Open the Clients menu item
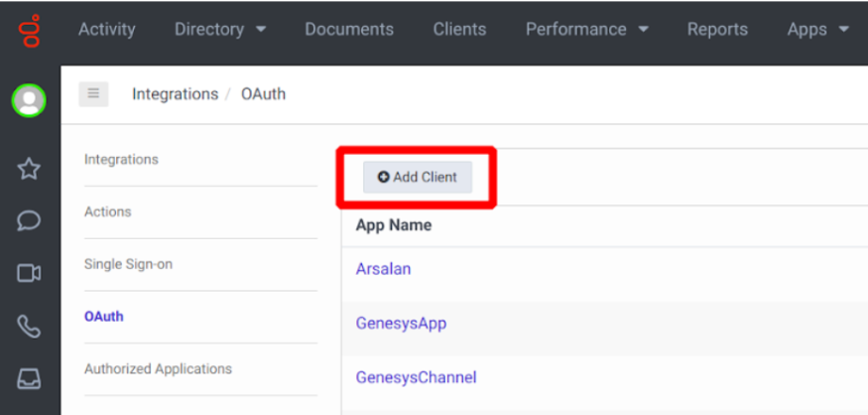The height and width of the screenshot is (415, 868). [459, 30]
